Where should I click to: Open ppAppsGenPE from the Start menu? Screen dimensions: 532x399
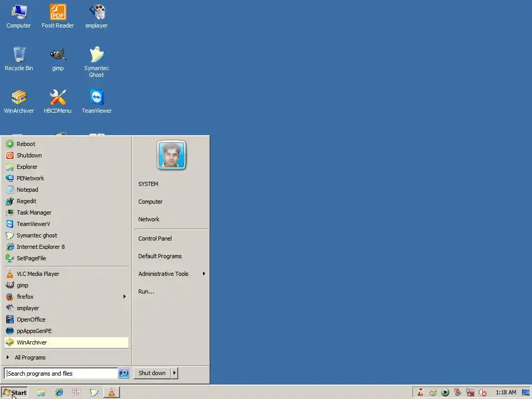pos(66,331)
